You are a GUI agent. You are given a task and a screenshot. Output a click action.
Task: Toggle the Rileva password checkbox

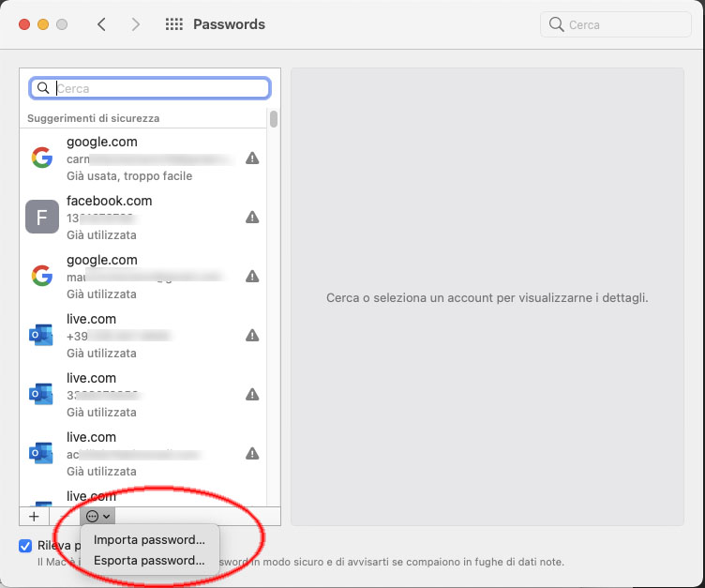(x=25, y=546)
